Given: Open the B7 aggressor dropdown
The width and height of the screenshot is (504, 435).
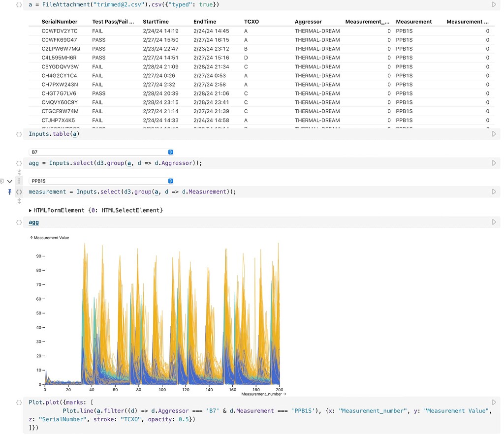Looking at the screenshot, I should click(101, 152).
